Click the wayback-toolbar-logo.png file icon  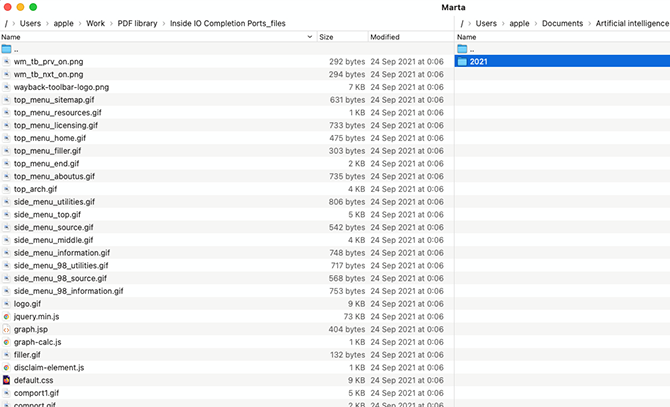(6, 87)
